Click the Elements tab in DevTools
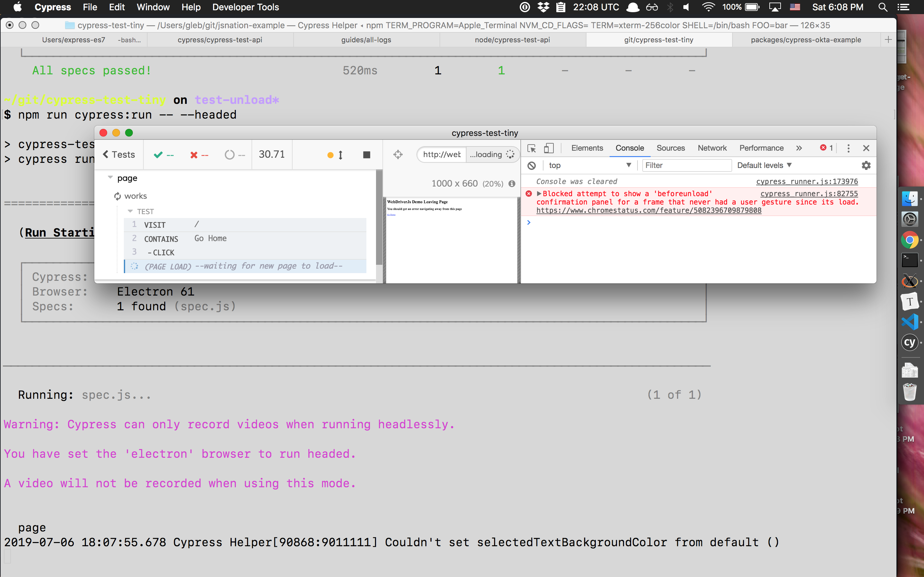This screenshot has width=924, height=577. pyautogui.click(x=587, y=147)
